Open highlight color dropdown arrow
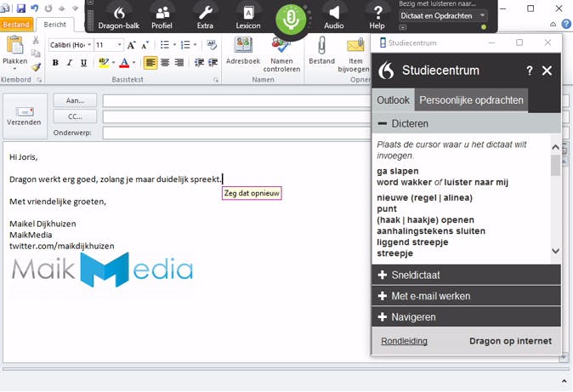 tap(113, 63)
